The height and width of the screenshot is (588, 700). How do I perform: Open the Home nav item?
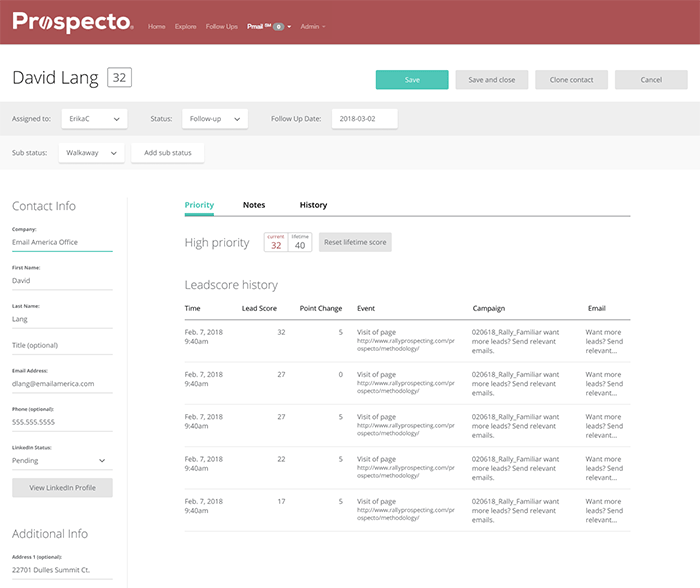pos(156,27)
